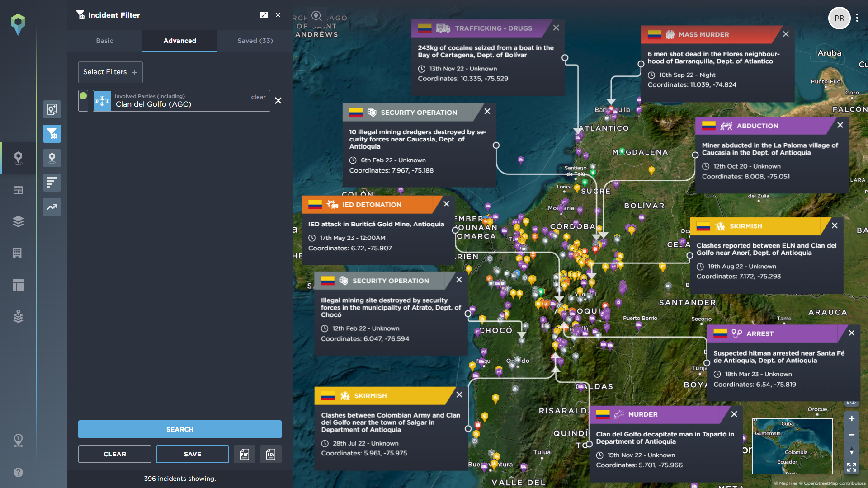The height and width of the screenshot is (488, 868).
Task: Remove the Clan del Golfo filter row
Action: pos(278,101)
